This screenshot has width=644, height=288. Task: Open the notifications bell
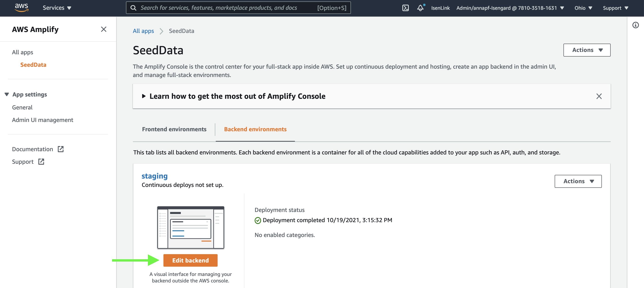[x=421, y=8]
